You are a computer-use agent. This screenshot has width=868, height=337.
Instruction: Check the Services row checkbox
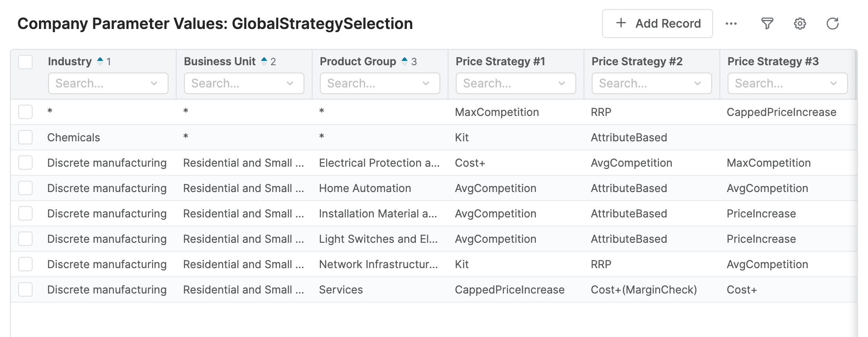tap(25, 289)
